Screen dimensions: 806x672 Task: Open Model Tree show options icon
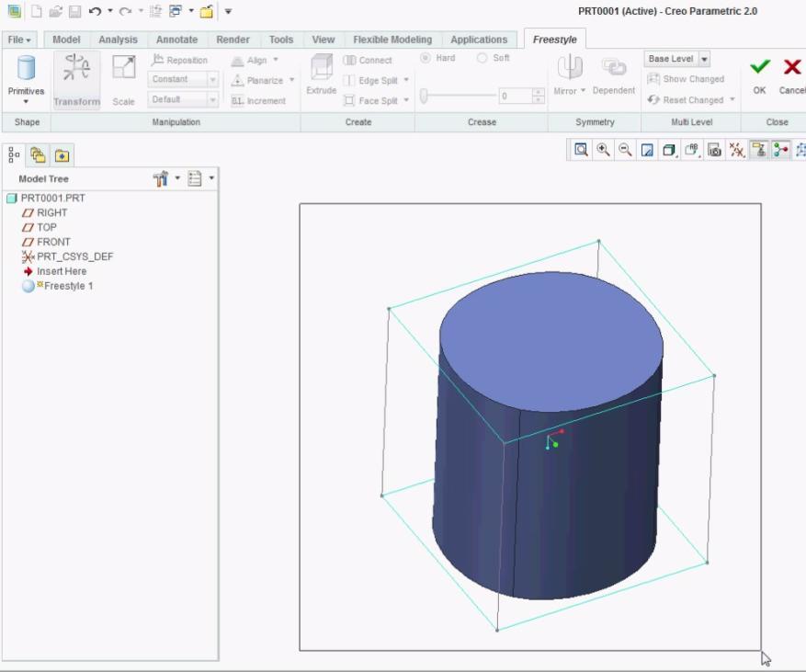(x=195, y=178)
